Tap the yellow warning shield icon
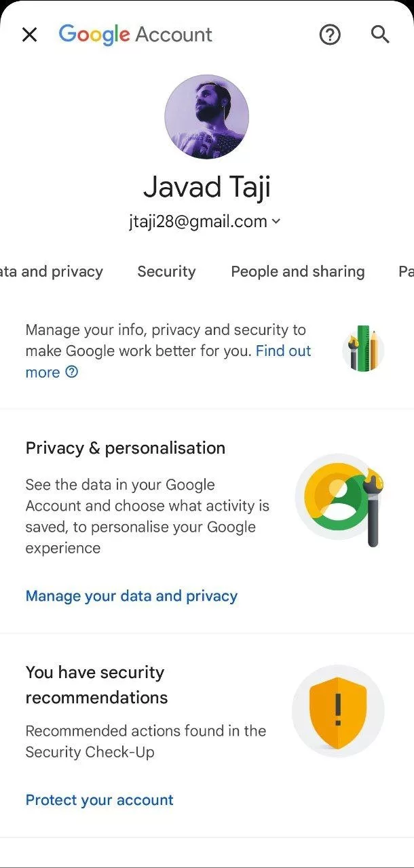The image size is (414, 868). (x=338, y=711)
